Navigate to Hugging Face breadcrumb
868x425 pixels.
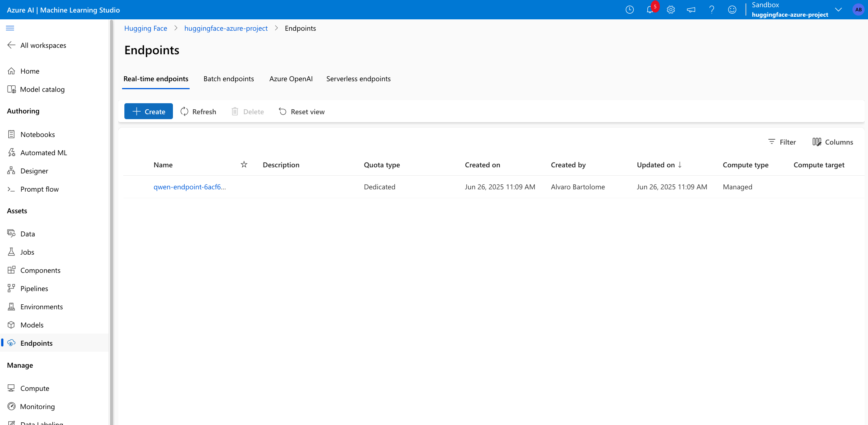click(146, 28)
